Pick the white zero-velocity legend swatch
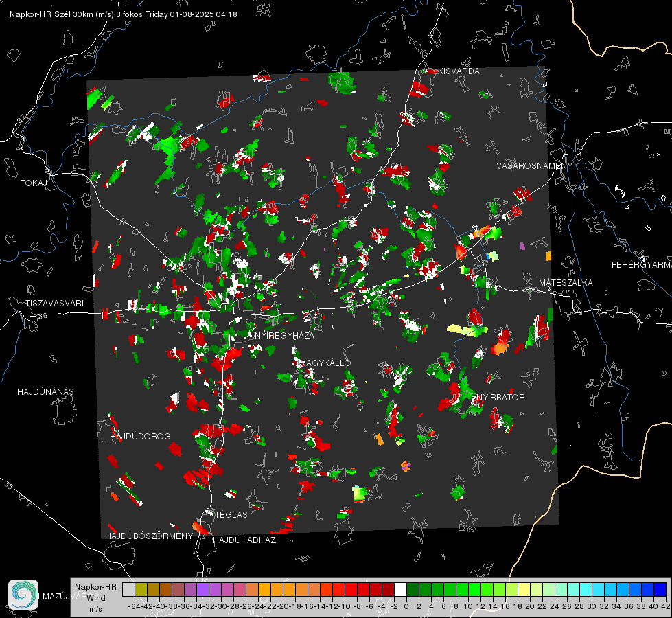Screen dimensions: 672x618 (x=400, y=589)
